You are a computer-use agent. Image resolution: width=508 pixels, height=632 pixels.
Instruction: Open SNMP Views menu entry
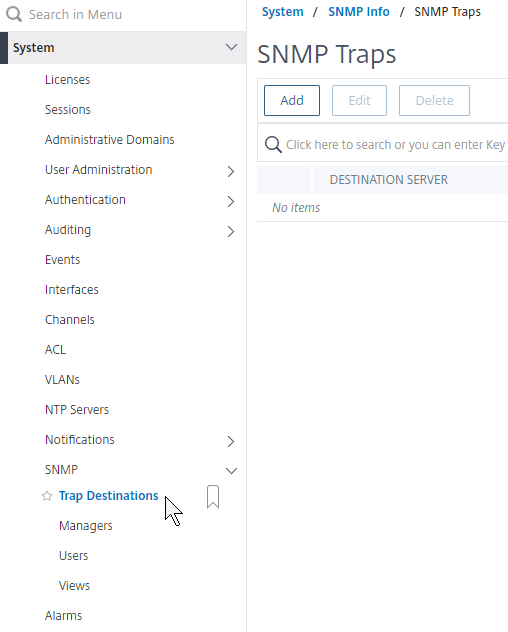[74, 586]
